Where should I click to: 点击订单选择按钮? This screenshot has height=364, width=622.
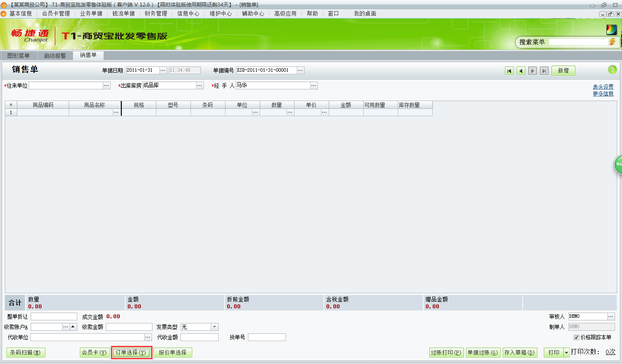pyautogui.click(x=131, y=352)
